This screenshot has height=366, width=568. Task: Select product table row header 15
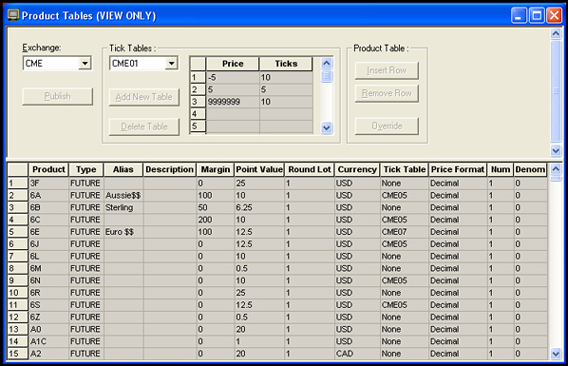click(18, 354)
